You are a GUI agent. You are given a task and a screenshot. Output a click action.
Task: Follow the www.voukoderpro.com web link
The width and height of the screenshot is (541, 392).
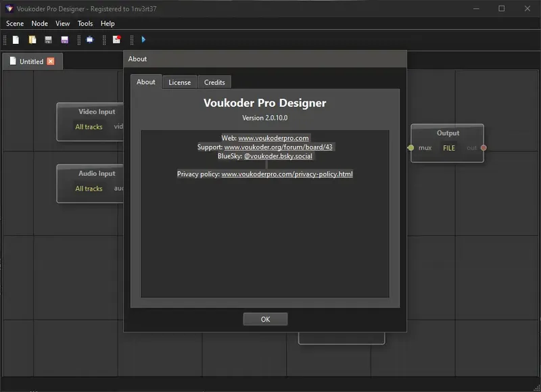point(273,138)
